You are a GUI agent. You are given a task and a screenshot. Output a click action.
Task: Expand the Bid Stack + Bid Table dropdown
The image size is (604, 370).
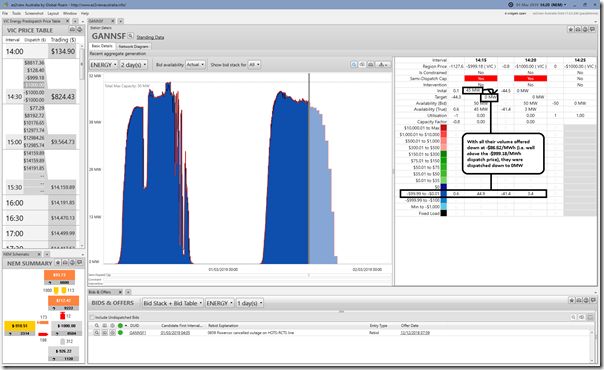tap(173, 303)
